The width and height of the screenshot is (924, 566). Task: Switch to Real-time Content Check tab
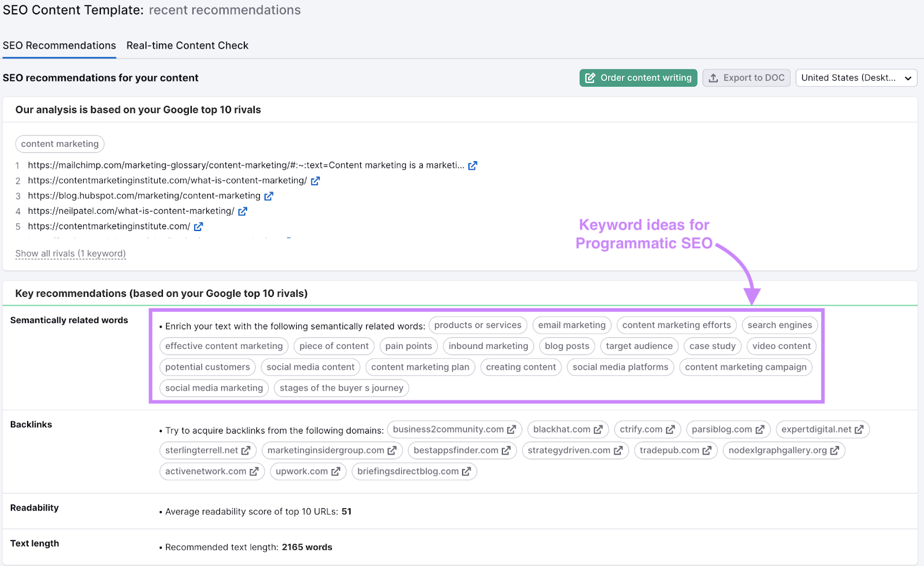point(187,46)
